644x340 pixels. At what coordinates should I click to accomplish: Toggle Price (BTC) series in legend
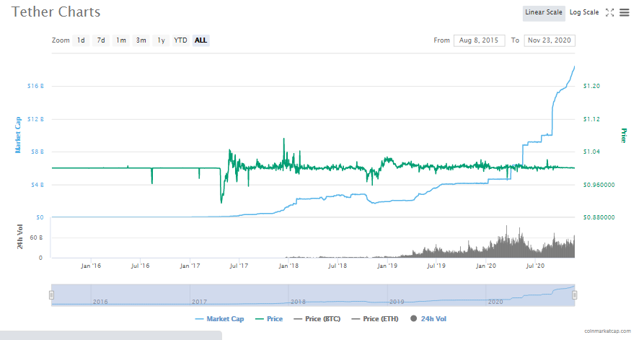[317, 319]
